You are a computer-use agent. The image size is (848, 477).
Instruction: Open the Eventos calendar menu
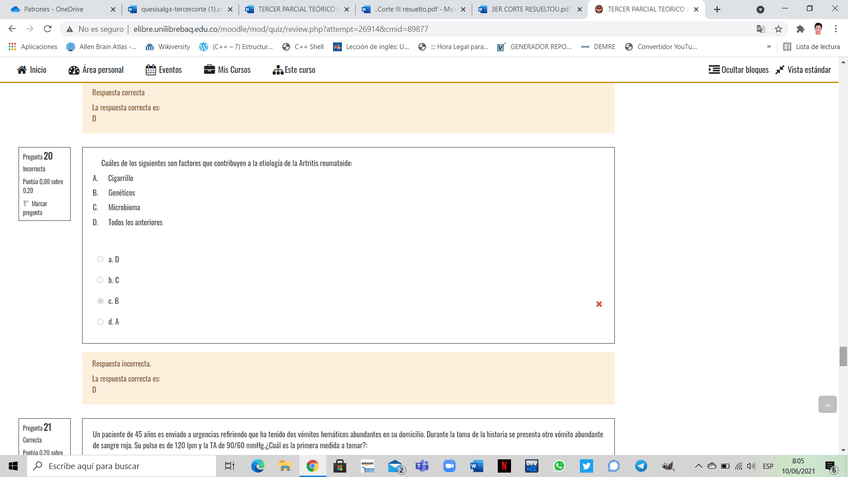click(163, 70)
